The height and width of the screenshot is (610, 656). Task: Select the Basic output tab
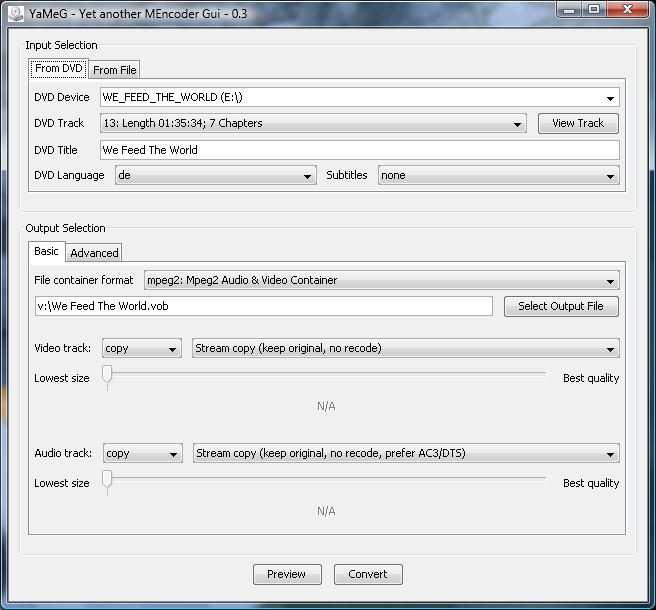pyautogui.click(x=46, y=252)
